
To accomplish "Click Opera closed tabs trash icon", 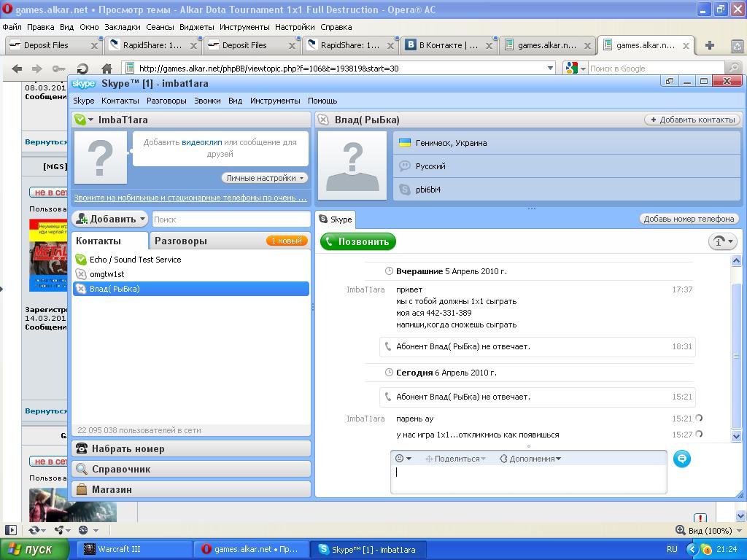I will click(737, 46).
